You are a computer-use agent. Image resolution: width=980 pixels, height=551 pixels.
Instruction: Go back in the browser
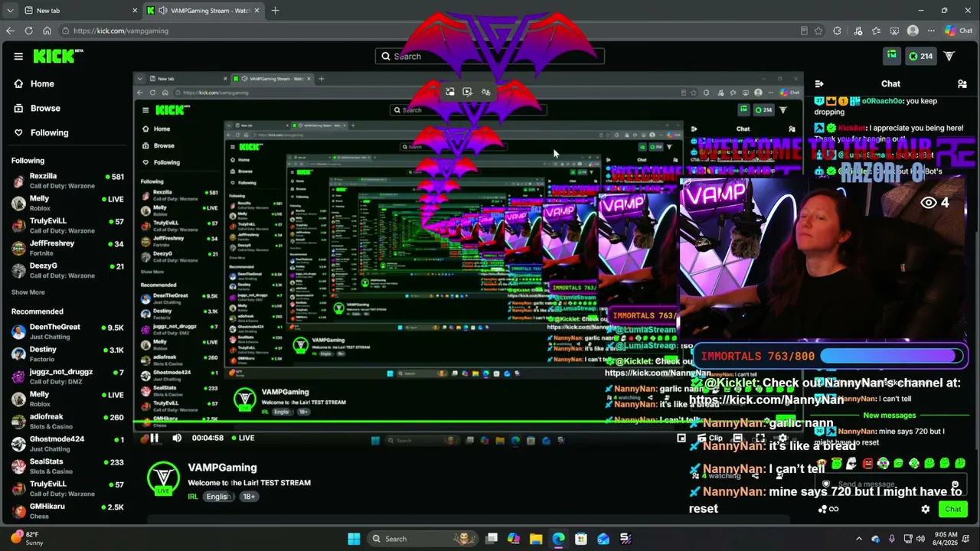point(10,31)
